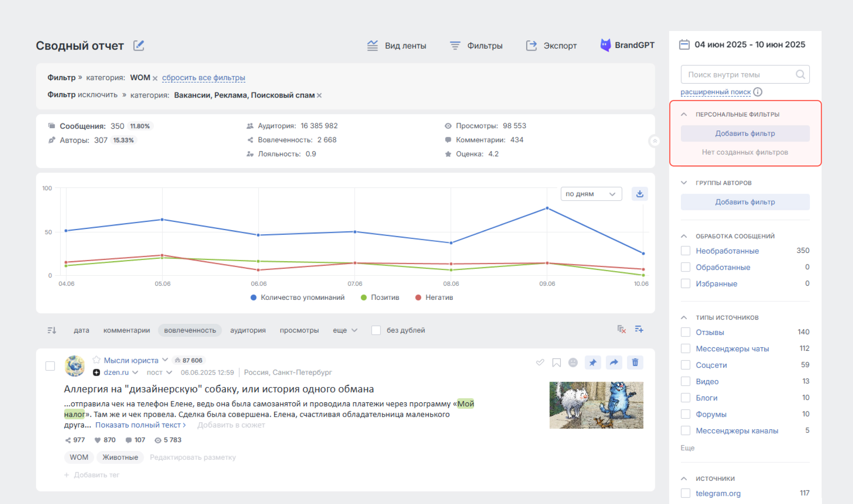Toggle the Позитив legend color dot
The width and height of the screenshot is (853, 504).
(x=364, y=298)
